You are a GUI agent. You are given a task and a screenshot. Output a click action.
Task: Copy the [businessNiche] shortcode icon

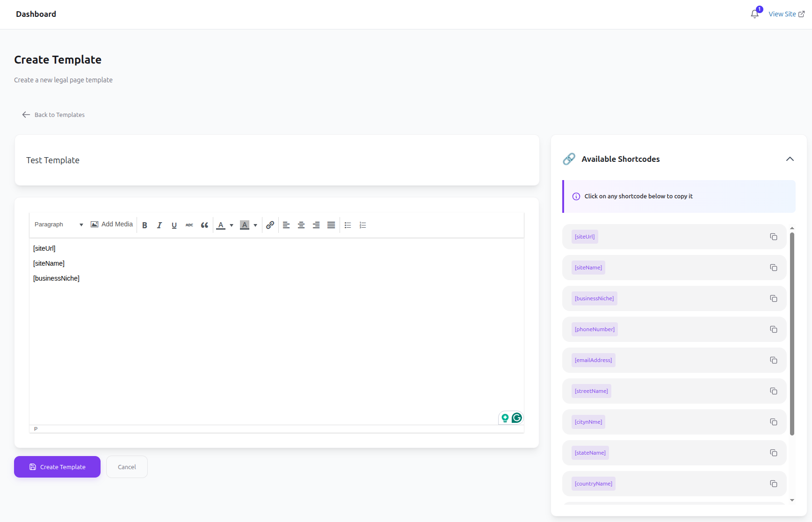click(x=774, y=298)
